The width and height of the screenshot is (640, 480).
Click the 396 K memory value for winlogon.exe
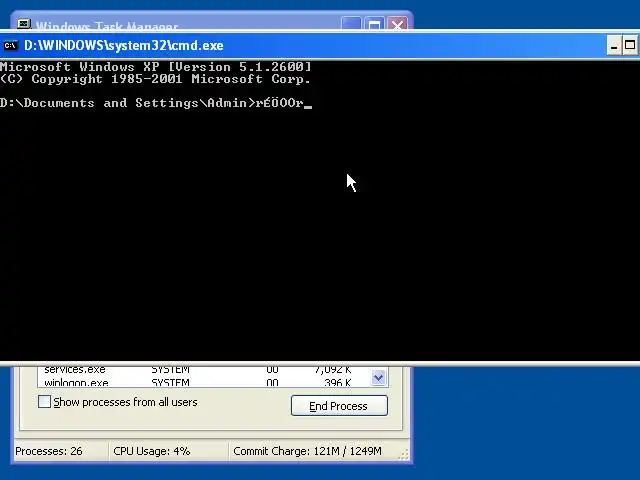338,383
